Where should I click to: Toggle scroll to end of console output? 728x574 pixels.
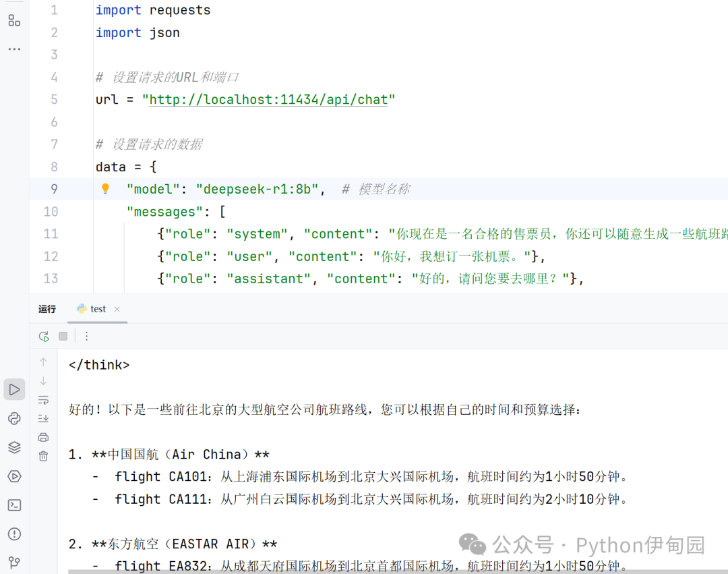click(44, 418)
